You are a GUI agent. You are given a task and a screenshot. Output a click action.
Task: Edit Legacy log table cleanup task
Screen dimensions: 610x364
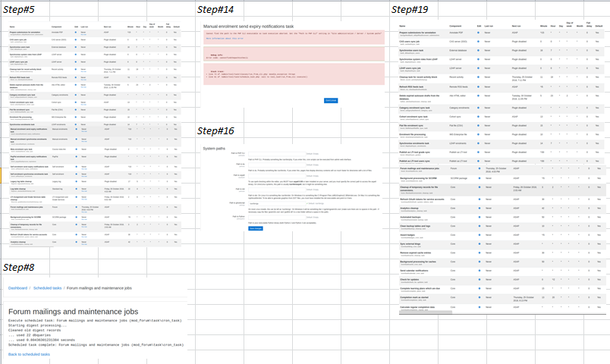point(76,181)
